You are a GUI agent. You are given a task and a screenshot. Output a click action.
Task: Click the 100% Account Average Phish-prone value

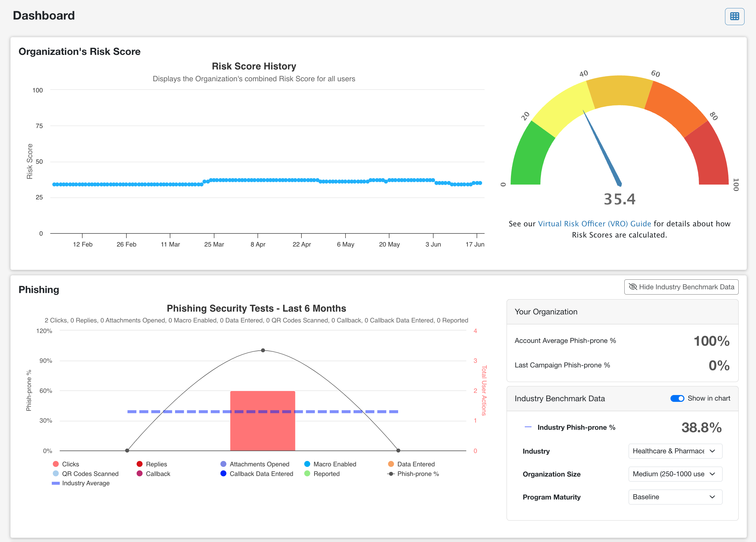[712, 341]
